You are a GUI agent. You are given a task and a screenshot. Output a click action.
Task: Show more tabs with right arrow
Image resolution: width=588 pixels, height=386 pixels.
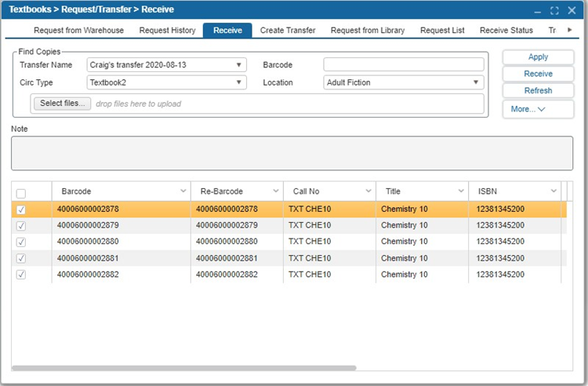[x=570, y=30]
